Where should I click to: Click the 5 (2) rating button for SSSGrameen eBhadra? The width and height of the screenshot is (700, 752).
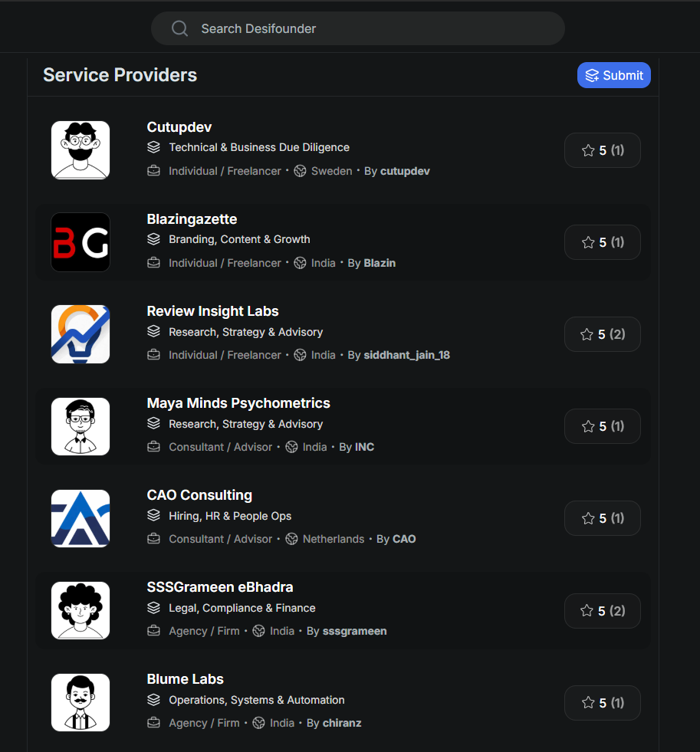pos(603,610)
